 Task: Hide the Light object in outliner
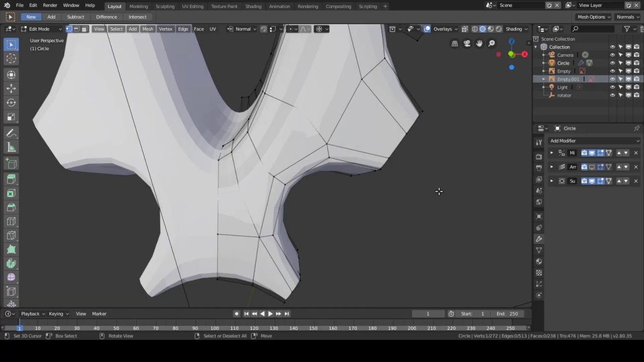pyautogui.click(x=612, y=87)
